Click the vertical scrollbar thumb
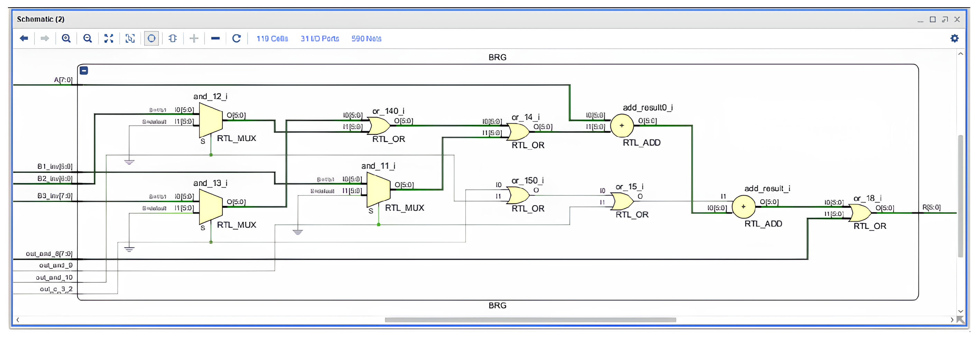 960,196
